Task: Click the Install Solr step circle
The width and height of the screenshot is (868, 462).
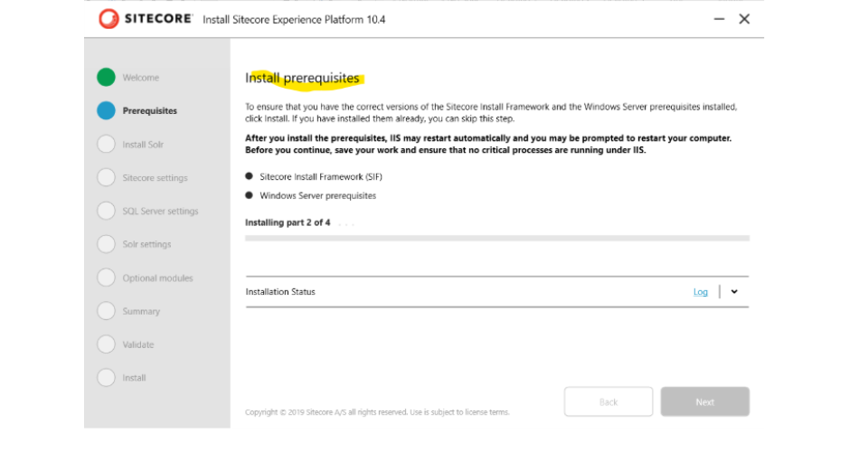Action: click(x=106, y=144)
